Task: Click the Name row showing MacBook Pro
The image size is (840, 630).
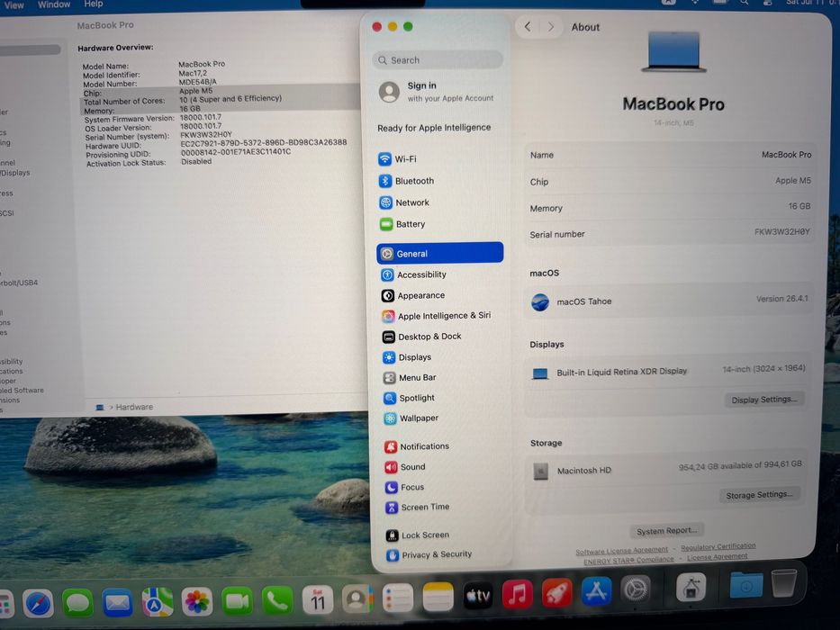Action: pyautogui.click(x=670, y=155)
